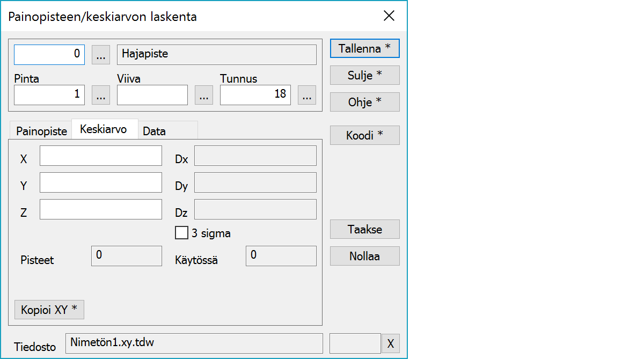Image resolution: width=644 pixels, height=359 pixels.
Task: Open the Data tab
Action: 155,131
